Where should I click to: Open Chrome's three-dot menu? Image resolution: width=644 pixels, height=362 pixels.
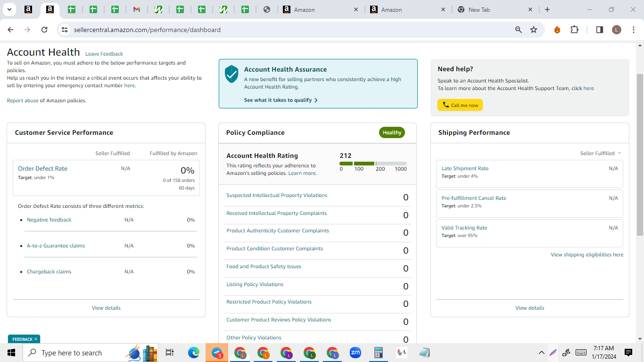coord(634,30)
